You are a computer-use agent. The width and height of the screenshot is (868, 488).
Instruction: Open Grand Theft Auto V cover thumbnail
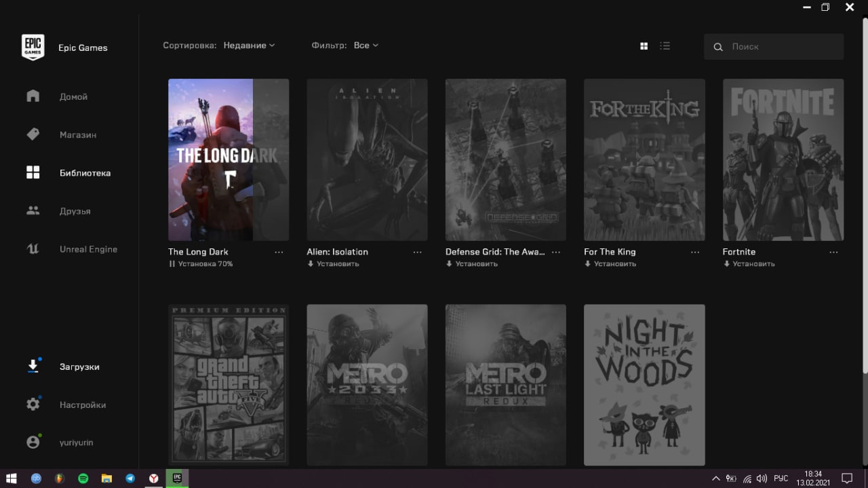click(x=229, y=385)
